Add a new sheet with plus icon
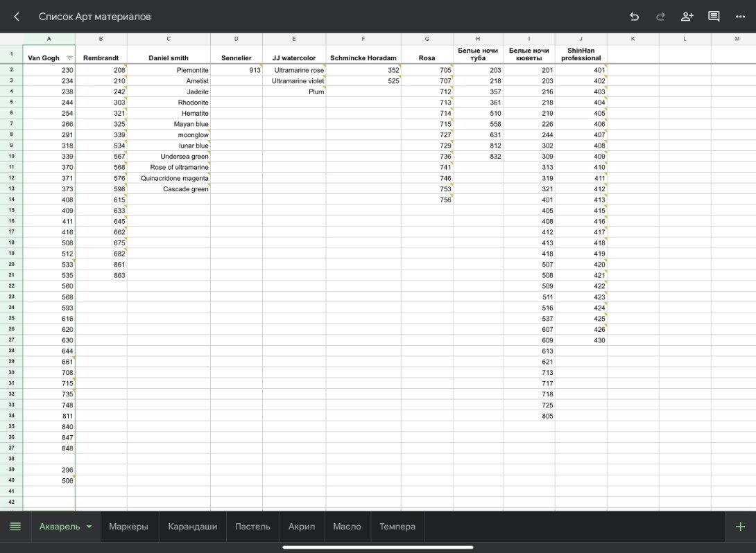Viewport: 756px width, 553px height. pyautogui.click(x=741, y=527)
